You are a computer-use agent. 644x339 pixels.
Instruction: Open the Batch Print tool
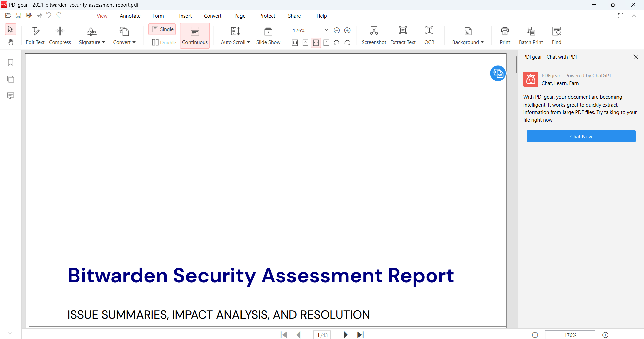531,35
